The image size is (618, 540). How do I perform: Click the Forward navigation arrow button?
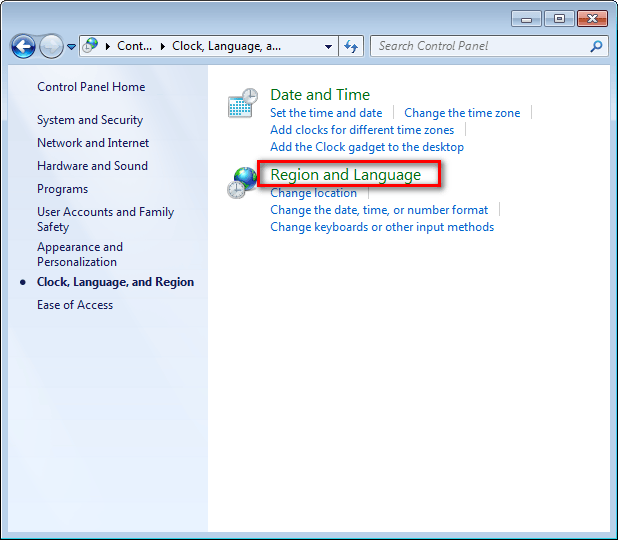pyautogui.click(x=51, y=47)
